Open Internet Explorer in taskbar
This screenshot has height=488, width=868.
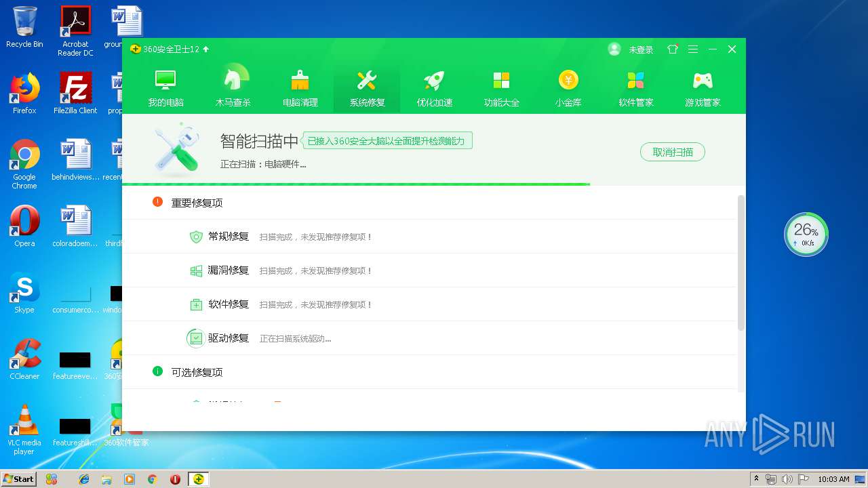(x=84, y=479)
